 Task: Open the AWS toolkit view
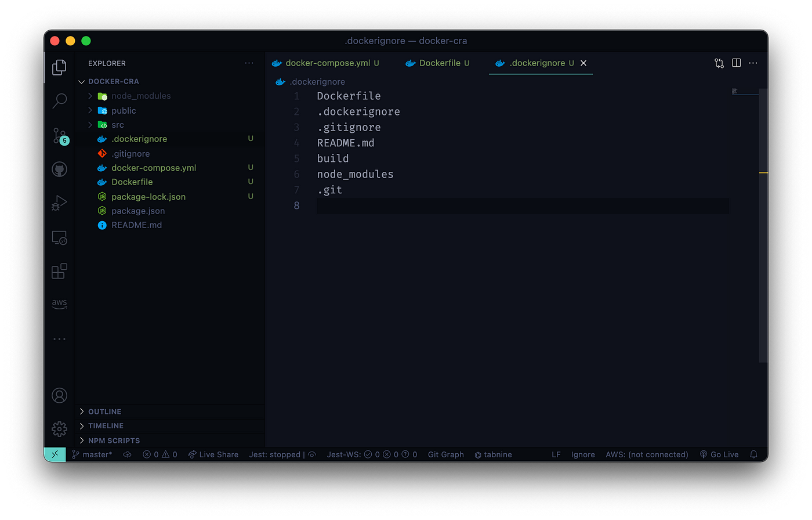coord(59,304)
